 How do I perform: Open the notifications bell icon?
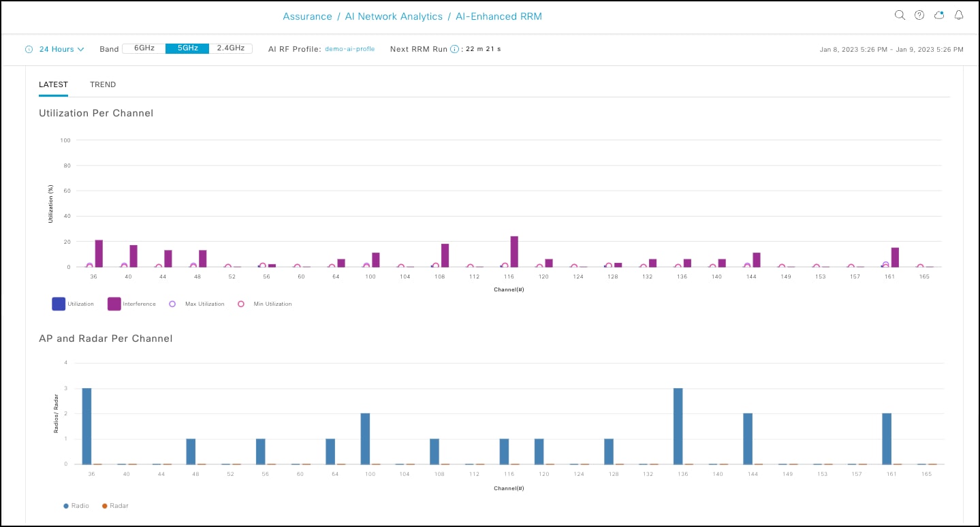coord(959,15)
